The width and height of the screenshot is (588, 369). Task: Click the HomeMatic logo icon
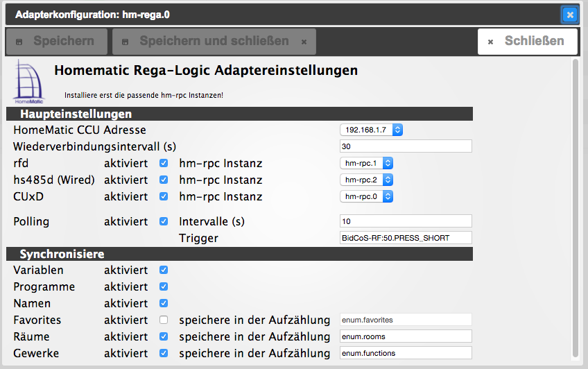tap(29, 83)
